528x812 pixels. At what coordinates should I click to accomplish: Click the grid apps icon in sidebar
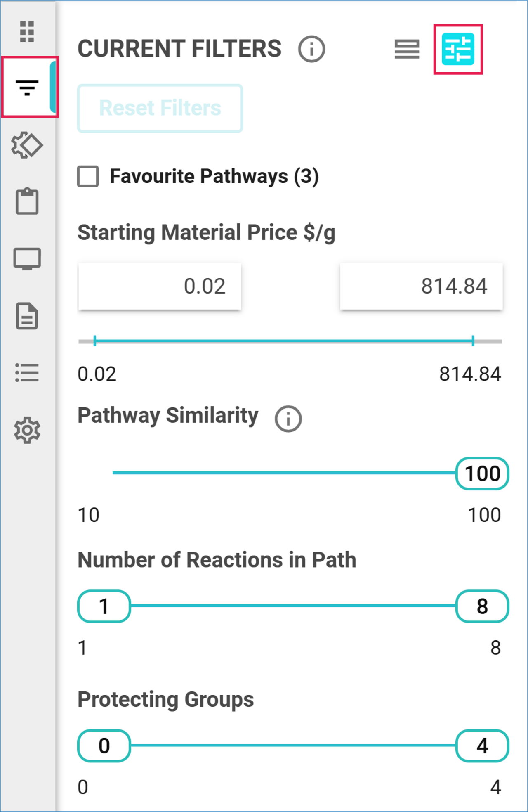point(27,31)
